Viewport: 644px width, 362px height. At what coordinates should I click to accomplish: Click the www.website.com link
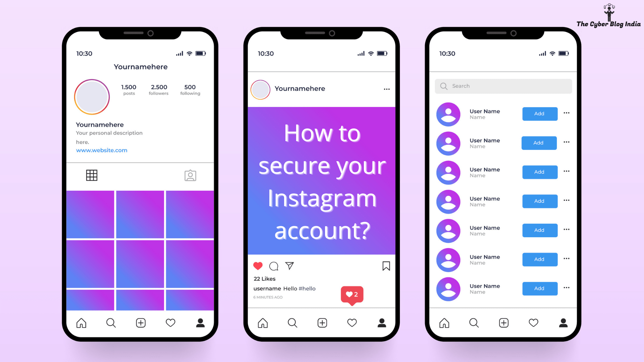(101, 150)
